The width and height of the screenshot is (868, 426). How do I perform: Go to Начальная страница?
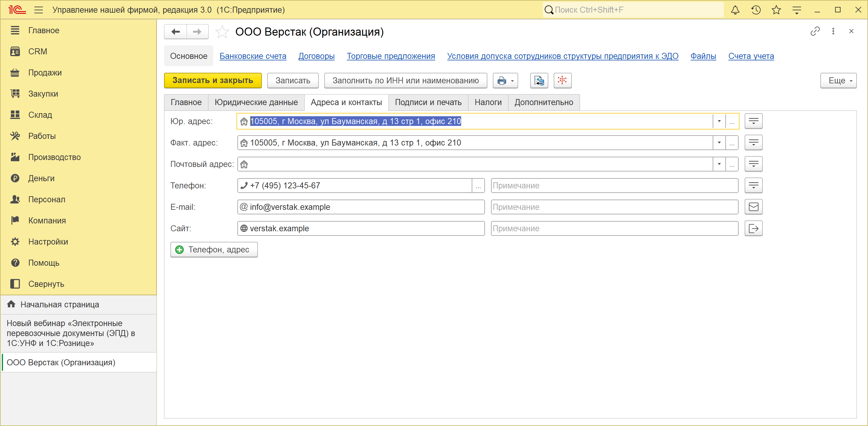(x=79, y=305)
